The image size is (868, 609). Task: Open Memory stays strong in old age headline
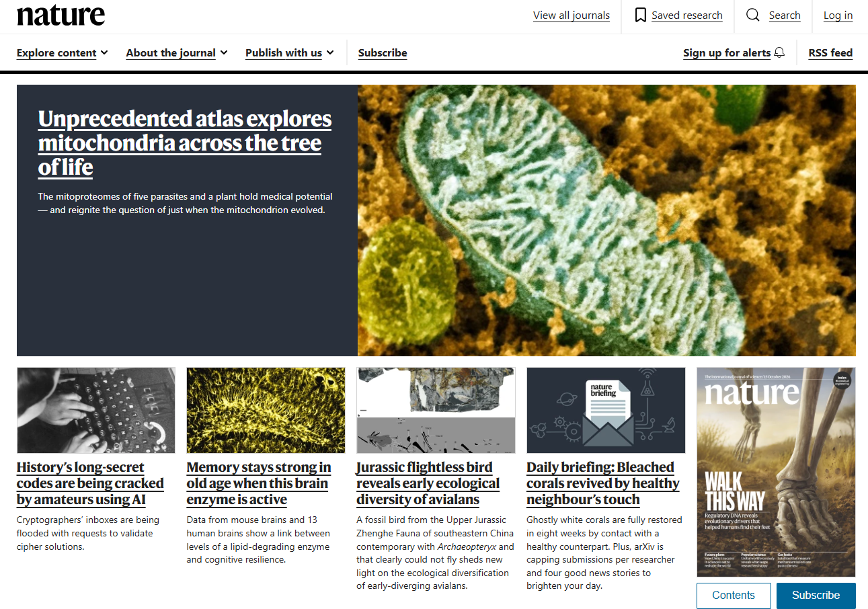[x=259, y=483]
